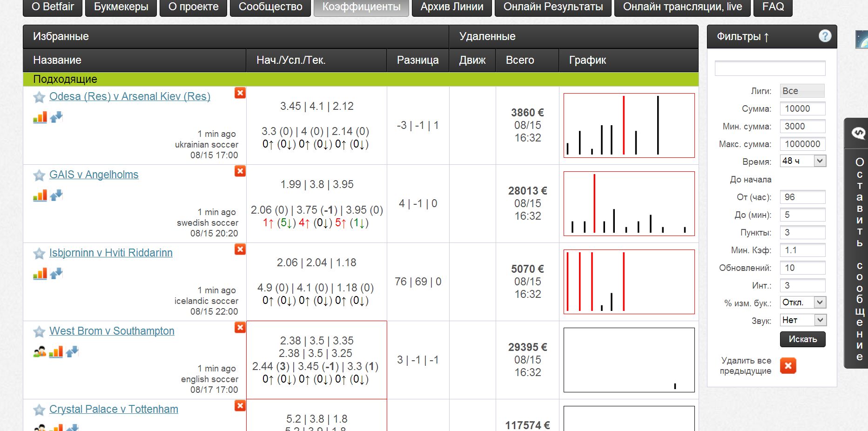Click red delete-all-previous X button
This screenshot has height=431, width=868.
tap(788, 366)
